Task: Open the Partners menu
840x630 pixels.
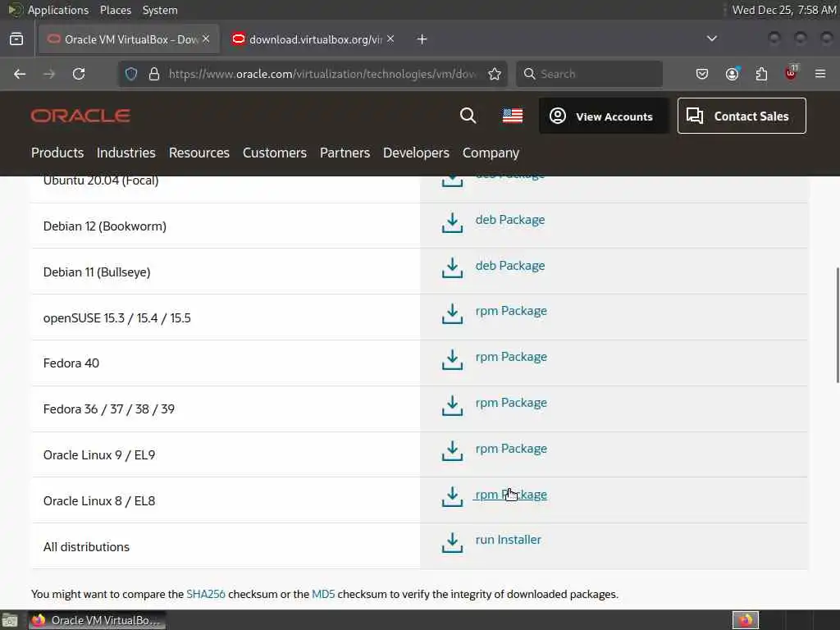Action: tap(345, 153)
